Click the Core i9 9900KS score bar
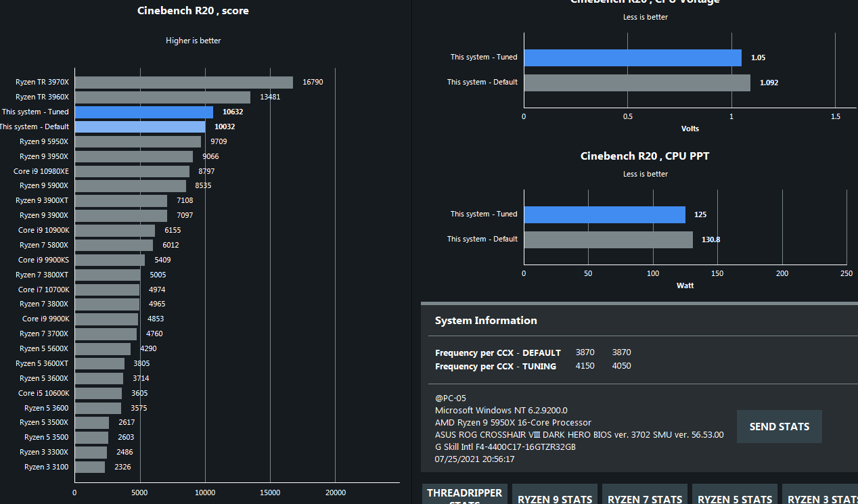Viewport: 858px width, 504px height. (110, 260)
